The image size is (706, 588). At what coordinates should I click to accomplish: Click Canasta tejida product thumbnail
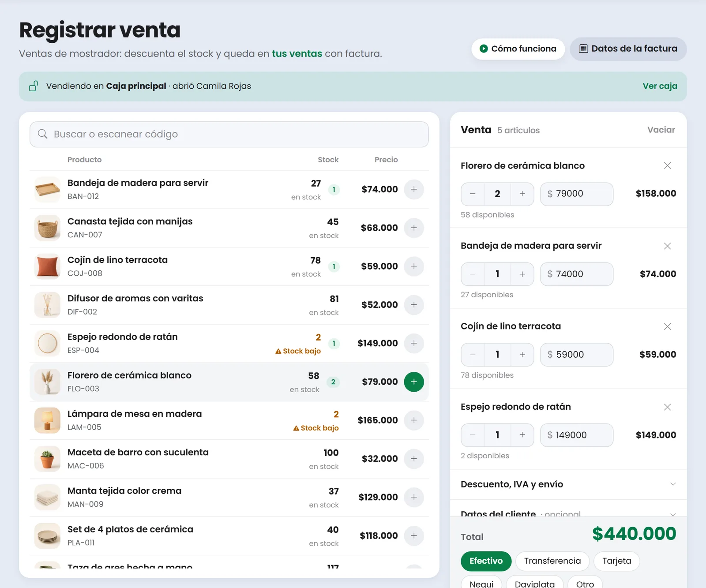pyautogui.click(x=47, y=228)
